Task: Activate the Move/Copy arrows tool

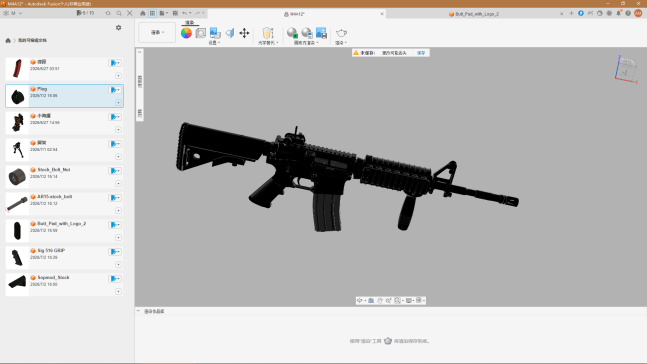Action: tap(244, 33)
